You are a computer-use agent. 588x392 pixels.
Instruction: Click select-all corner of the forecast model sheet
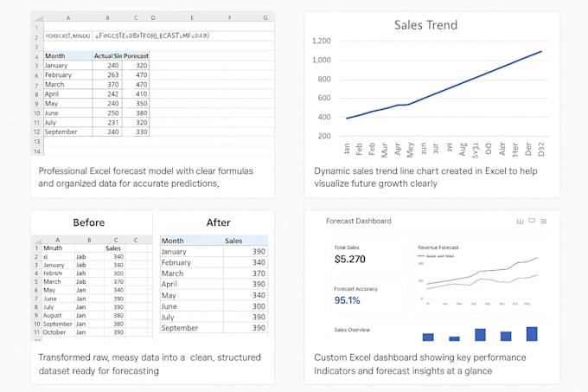click(x=37, y=17)
